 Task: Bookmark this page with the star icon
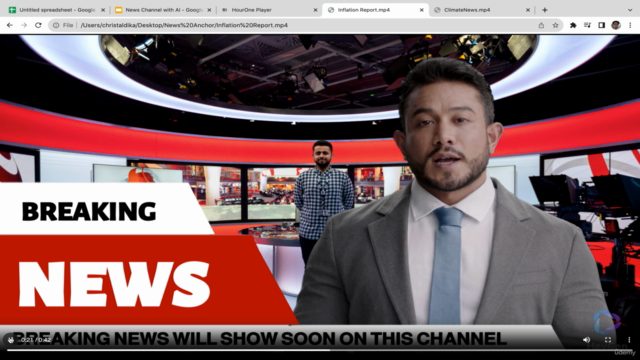(556, 25)
